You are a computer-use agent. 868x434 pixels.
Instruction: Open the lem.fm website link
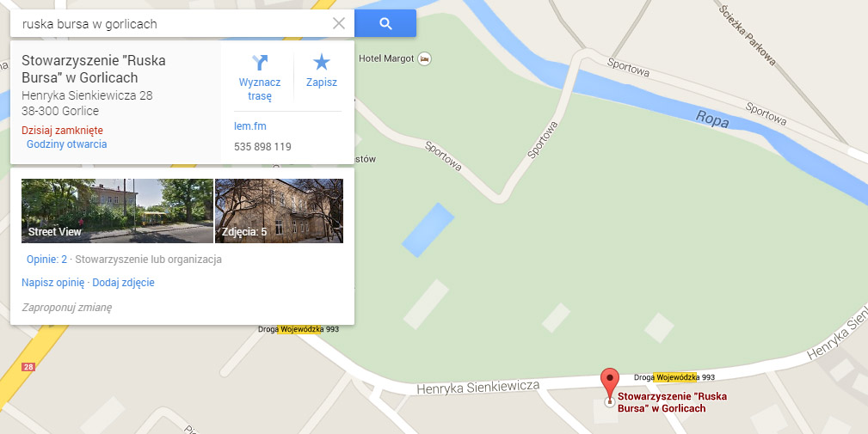250,126
